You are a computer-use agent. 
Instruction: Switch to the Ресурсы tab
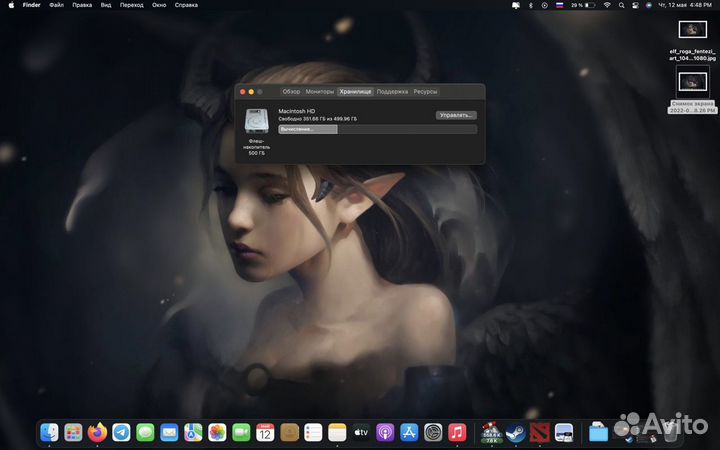point(425,92)
